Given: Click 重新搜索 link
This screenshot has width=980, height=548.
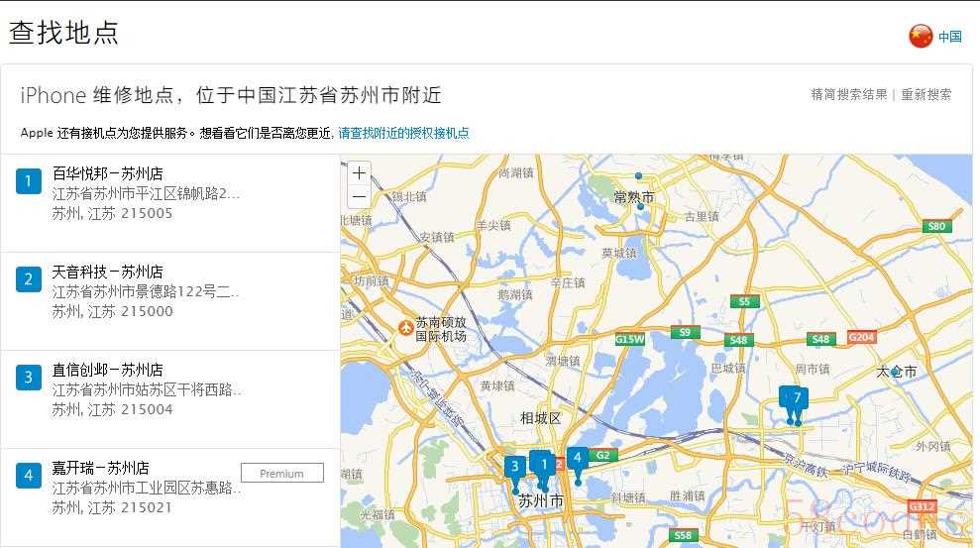Looking at the screenshot, I should click(x=926, y=94).
